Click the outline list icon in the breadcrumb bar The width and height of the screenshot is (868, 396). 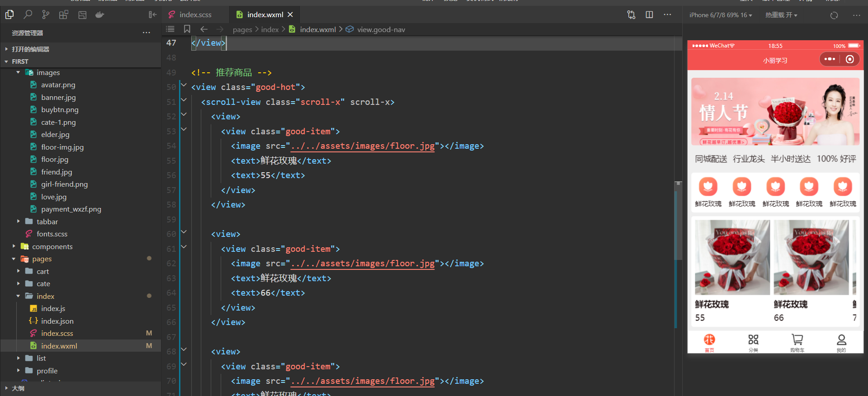pos(170,29)
